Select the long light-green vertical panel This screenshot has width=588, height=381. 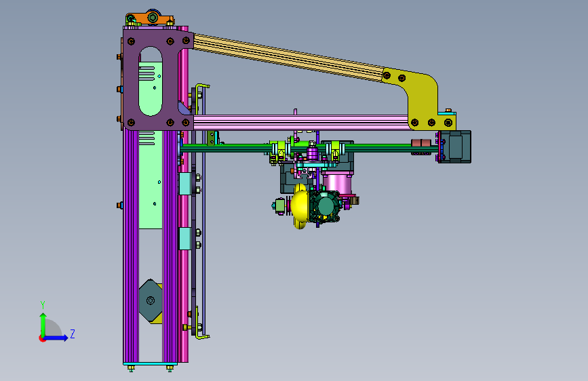151,172
